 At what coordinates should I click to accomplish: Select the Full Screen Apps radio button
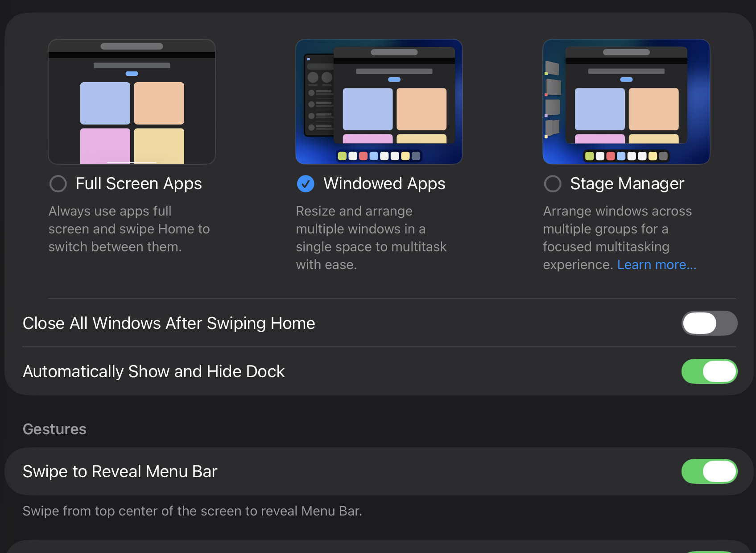pyautogui.click(x=58, y=184)
